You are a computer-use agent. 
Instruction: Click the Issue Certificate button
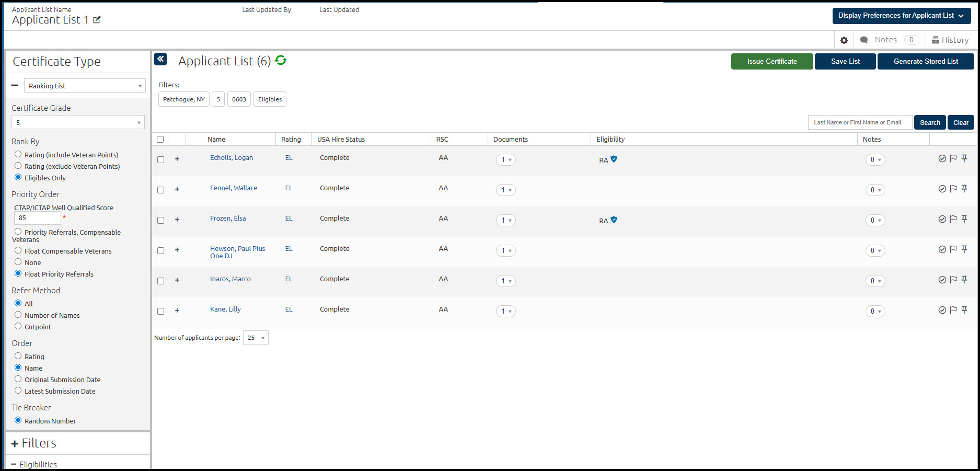(x=772, y=61)
